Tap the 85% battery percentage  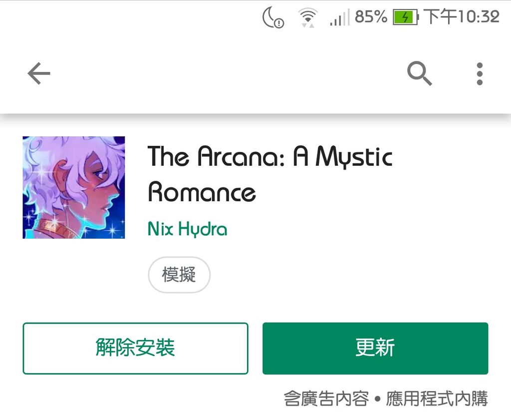(x=371, y=16)
